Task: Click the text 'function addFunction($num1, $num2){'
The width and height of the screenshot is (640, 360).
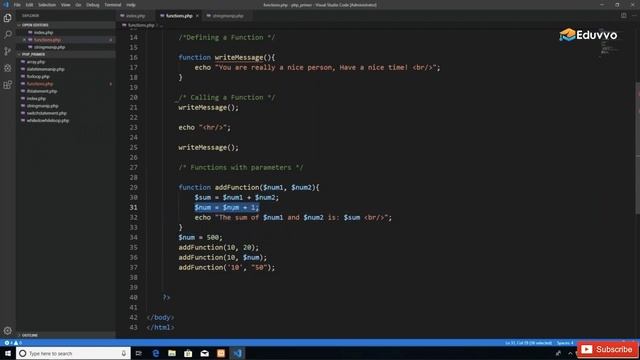Action: pos(249,187)
